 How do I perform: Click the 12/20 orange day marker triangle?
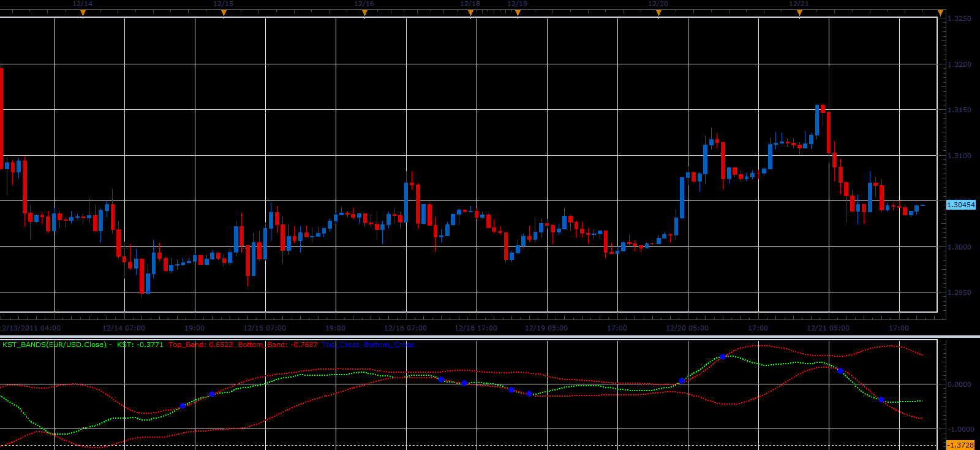[x=658, y=13]
